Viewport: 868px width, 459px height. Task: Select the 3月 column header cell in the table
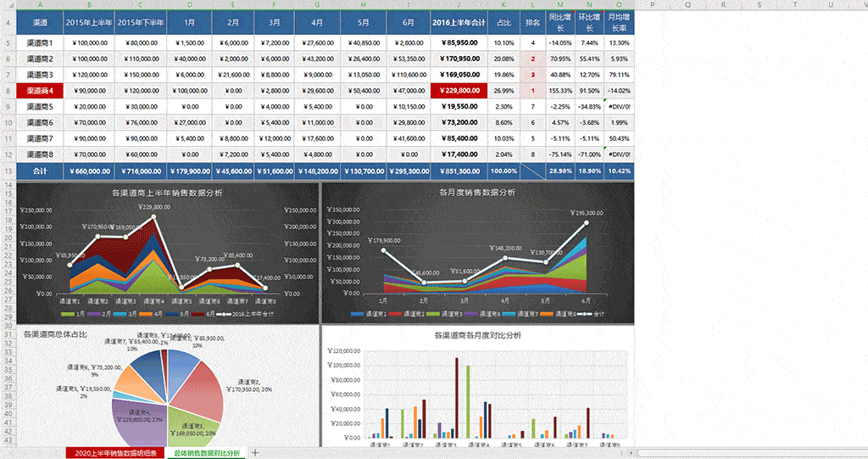pos(274,23)
